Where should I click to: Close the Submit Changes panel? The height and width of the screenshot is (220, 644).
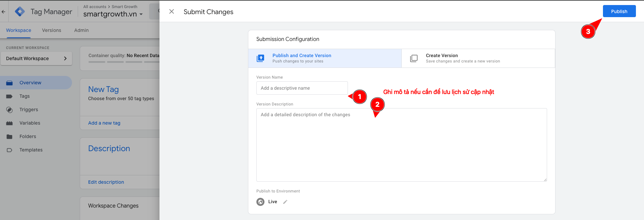pos(172,12)
